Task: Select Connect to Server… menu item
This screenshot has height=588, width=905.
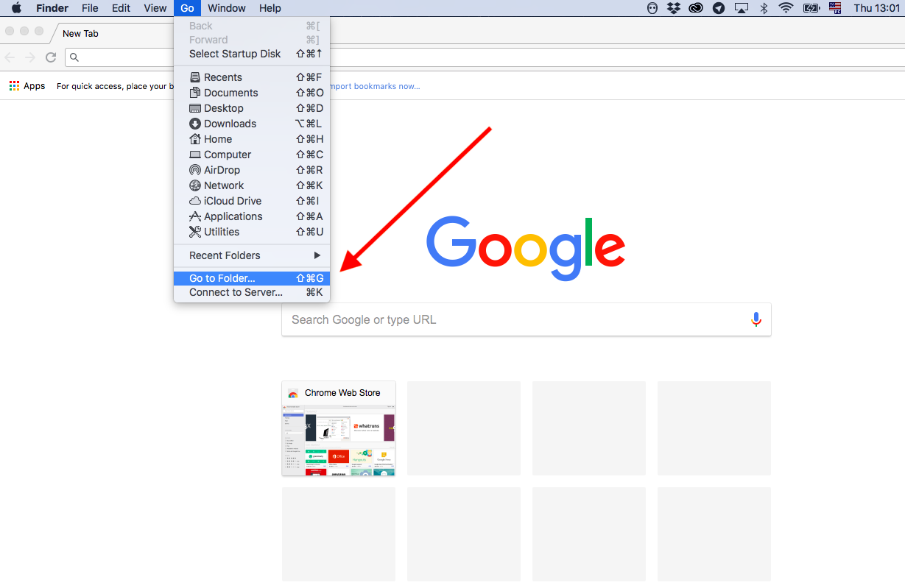Action: [252, 292]
